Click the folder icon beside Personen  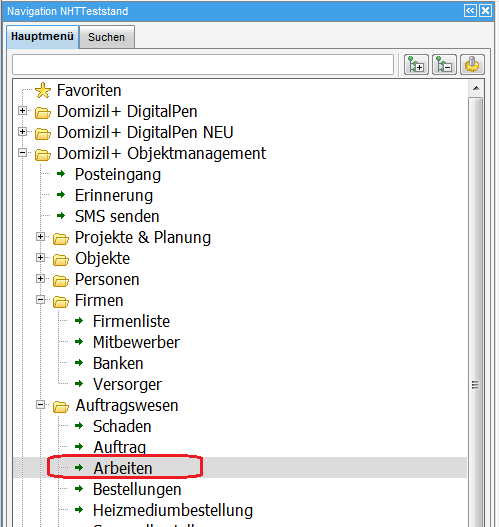tap(61, 281)
